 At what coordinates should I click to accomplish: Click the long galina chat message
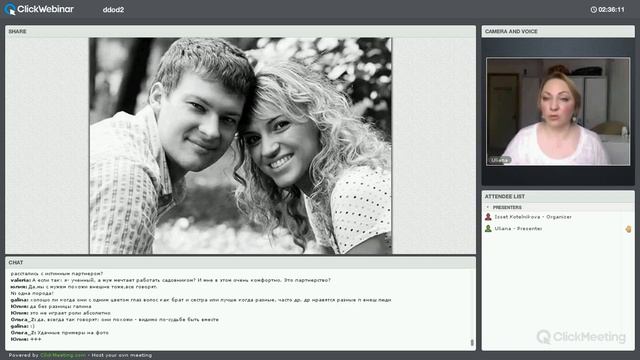(201, 300)
